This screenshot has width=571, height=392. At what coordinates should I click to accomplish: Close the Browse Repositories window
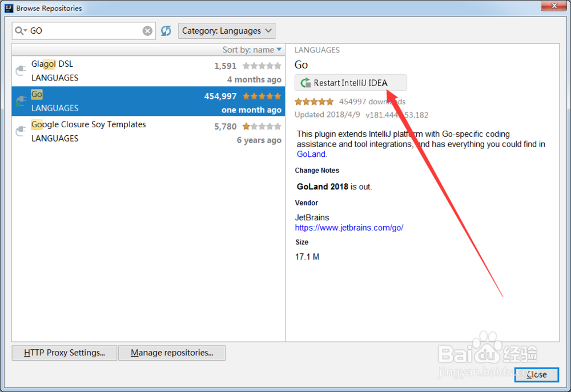tap(554, 6)
